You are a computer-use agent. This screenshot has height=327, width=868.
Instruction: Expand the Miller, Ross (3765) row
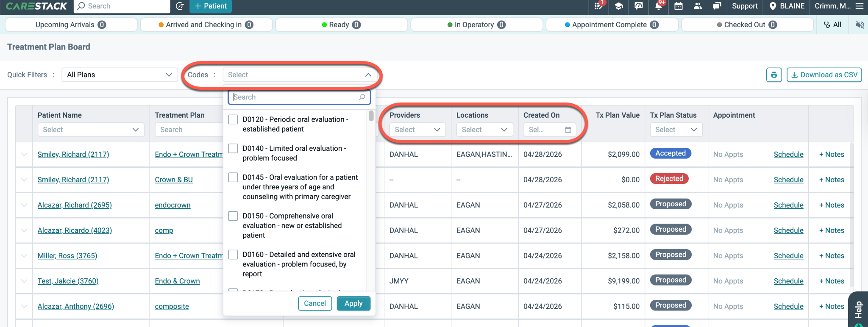tap(24, 256)
